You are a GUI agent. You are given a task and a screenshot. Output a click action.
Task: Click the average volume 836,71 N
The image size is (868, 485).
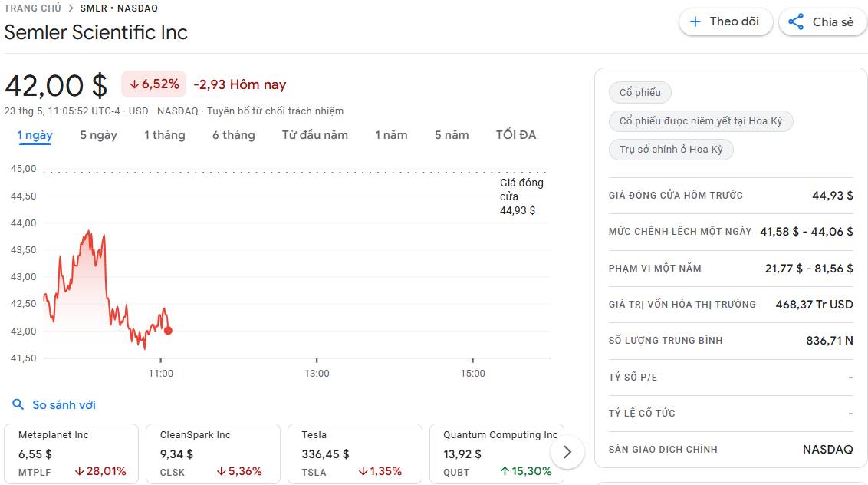click(830, 340)
